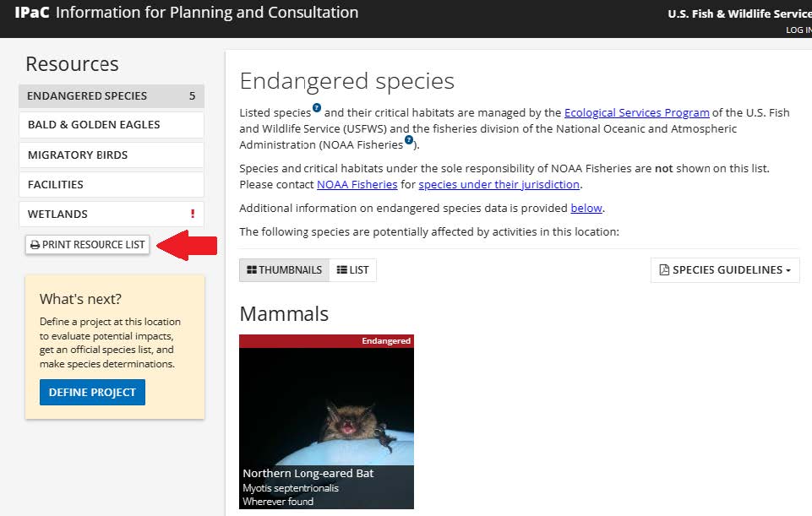The height and width of the screenshot is (516, 812).
Task: Click the Define Project button
Action: point(92,393)
